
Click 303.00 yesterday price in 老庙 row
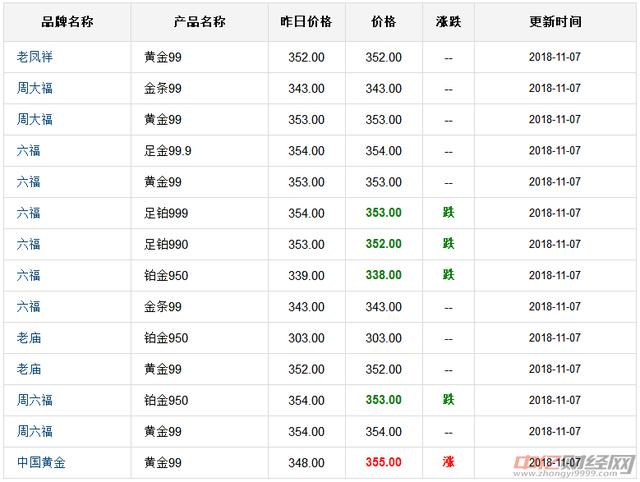(307, 338)
